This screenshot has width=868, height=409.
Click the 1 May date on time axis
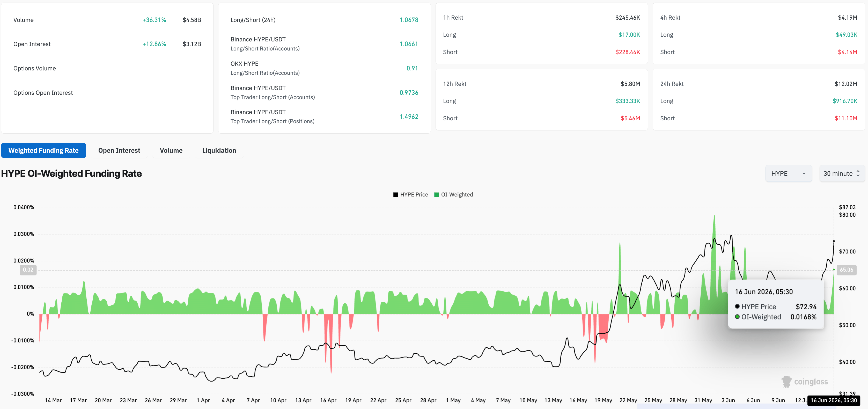pyautogui.click(x=453, y=400)
